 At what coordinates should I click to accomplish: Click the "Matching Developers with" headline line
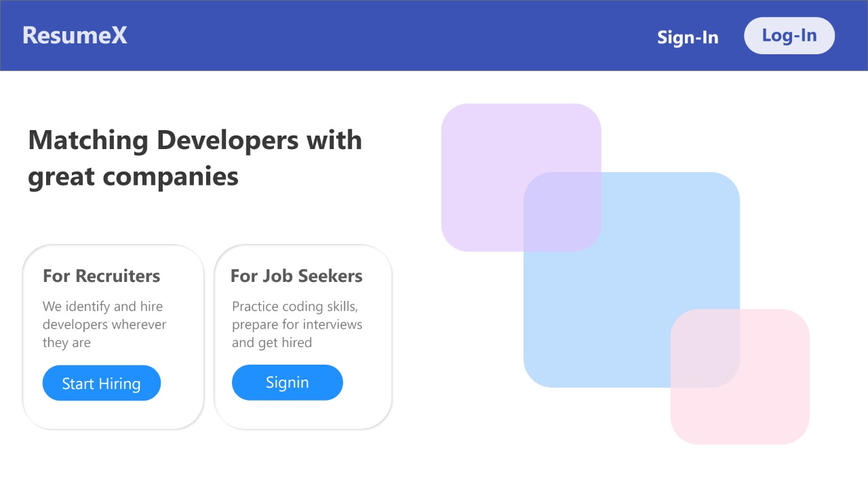[x=195, y=140]
